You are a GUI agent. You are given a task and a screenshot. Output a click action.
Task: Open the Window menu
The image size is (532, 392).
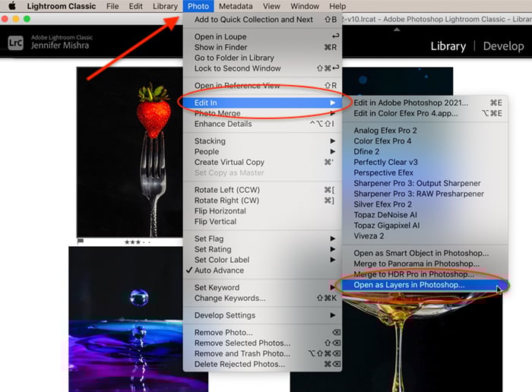click(x=305, y=6)
